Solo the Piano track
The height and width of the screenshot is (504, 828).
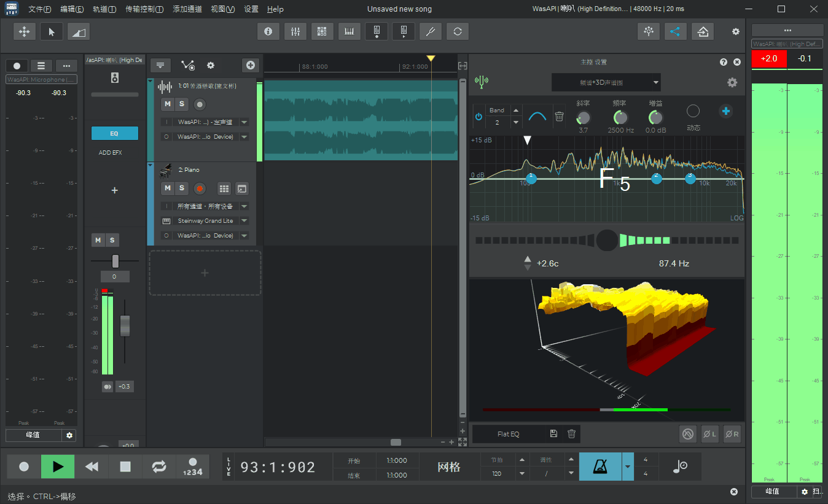click(182, 188)
